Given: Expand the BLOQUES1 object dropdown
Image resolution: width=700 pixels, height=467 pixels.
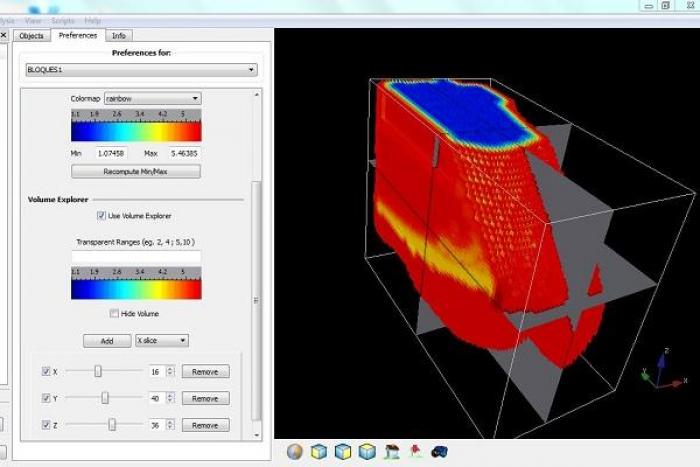Looking at the screenshot, I should [x=141, y=70].
